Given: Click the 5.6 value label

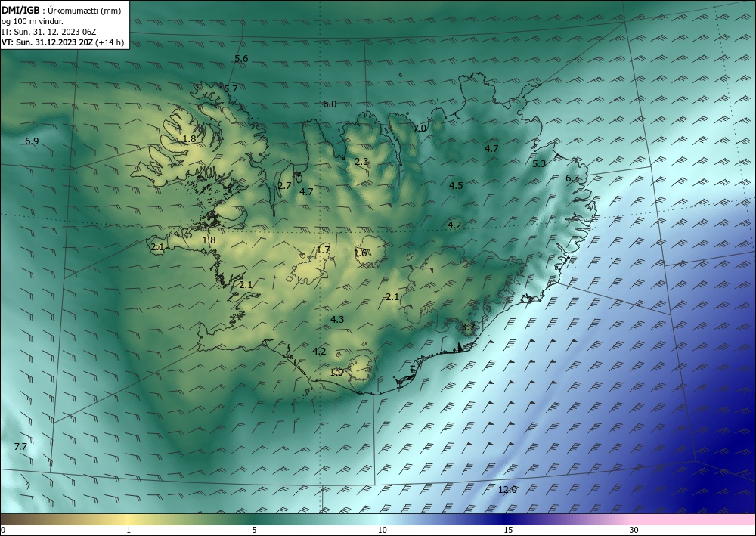Looking at the screenshot, I should point(241,59).
